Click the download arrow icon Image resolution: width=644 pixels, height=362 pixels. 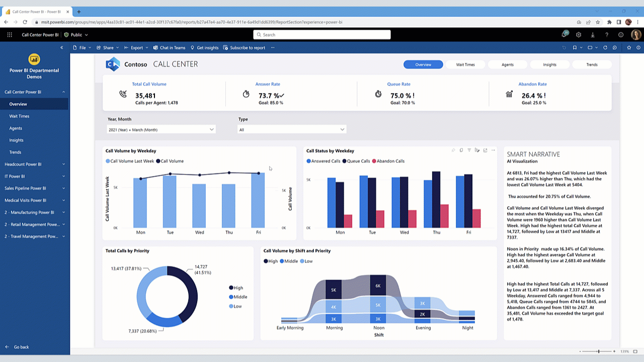point(593,35)
